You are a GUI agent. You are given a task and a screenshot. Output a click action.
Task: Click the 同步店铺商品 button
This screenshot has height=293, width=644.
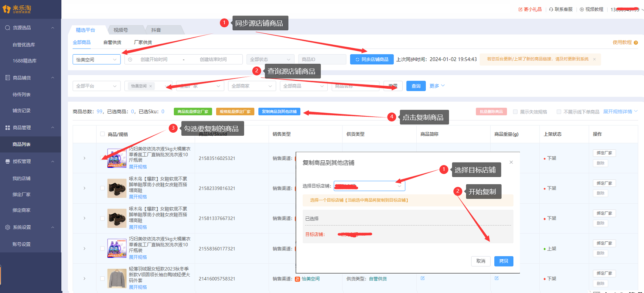[372, 60]
